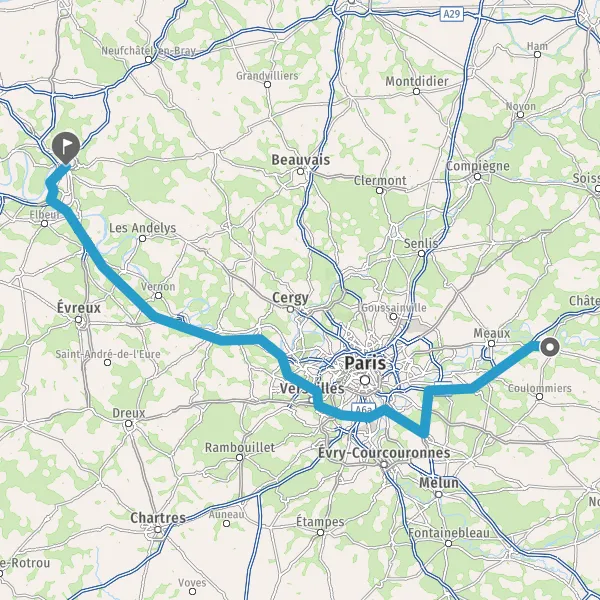Click the route start circle marker
Screen dimensions: 600x600
550,347
